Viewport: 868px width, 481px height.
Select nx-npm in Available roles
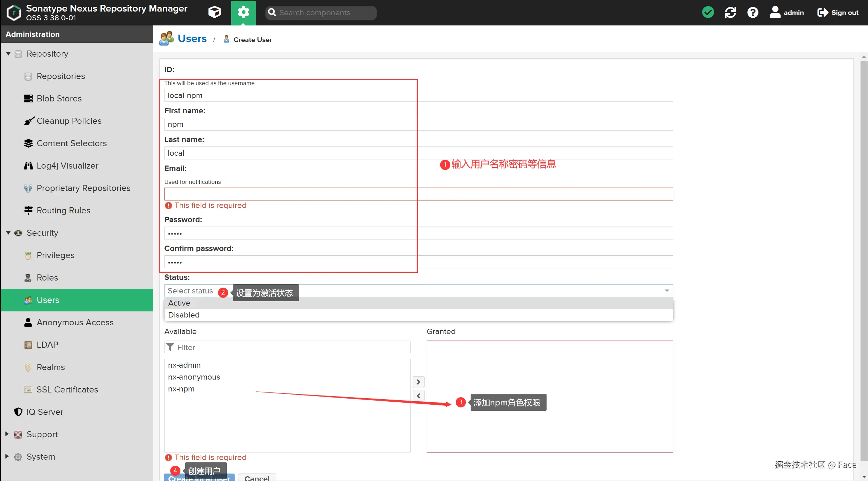pyautogui.click(x=181, y=389)
